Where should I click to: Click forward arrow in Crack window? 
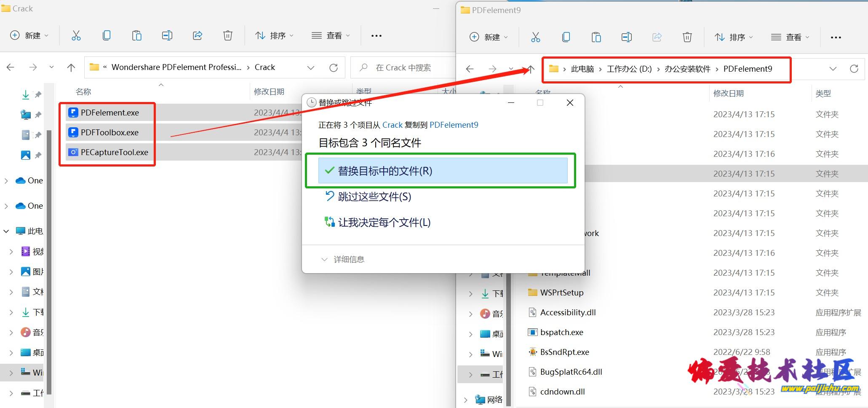click(x=33, y=67)
